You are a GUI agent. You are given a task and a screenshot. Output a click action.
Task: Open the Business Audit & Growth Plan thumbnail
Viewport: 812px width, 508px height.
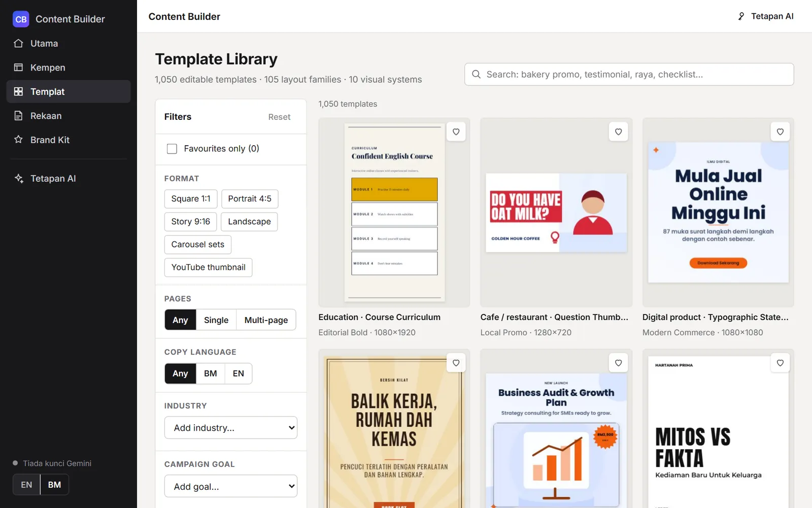556,429
